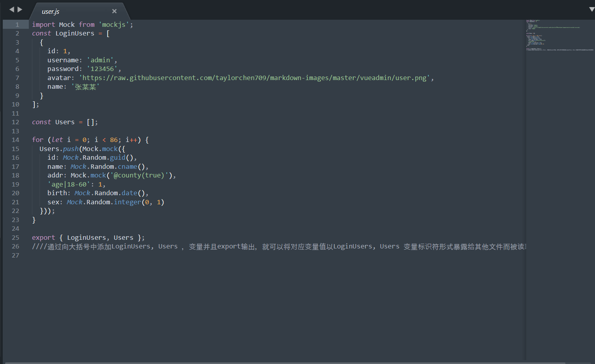
Task: Click line number 27 in the gutter
Action: click(x=15, y=256)
